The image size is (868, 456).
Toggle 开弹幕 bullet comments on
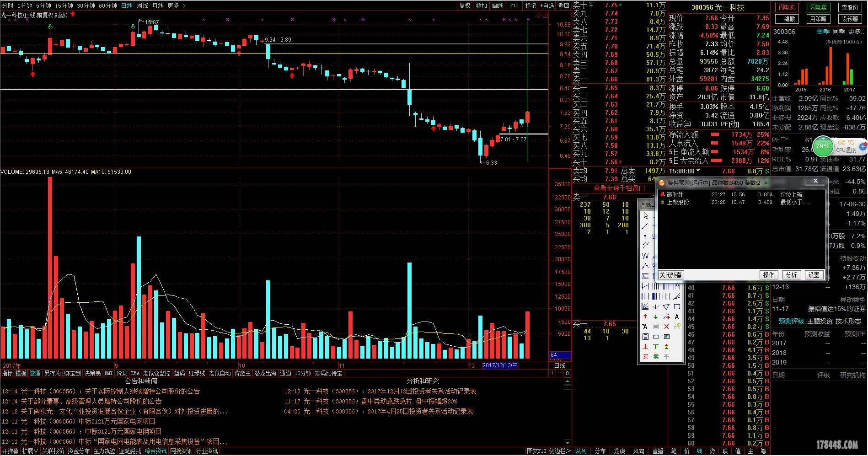click(x=10, y=451)
